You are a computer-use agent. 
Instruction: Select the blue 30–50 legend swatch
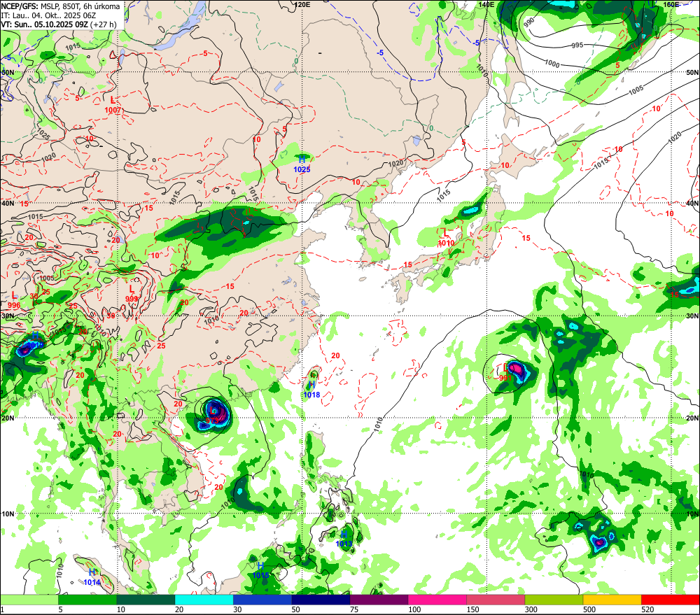click(x=262, y=600)
